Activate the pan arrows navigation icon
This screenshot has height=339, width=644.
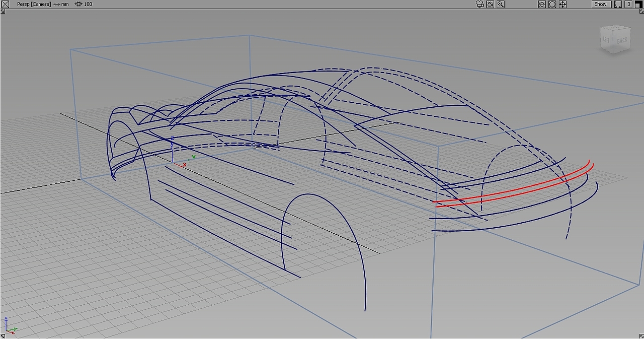(562, 4)
